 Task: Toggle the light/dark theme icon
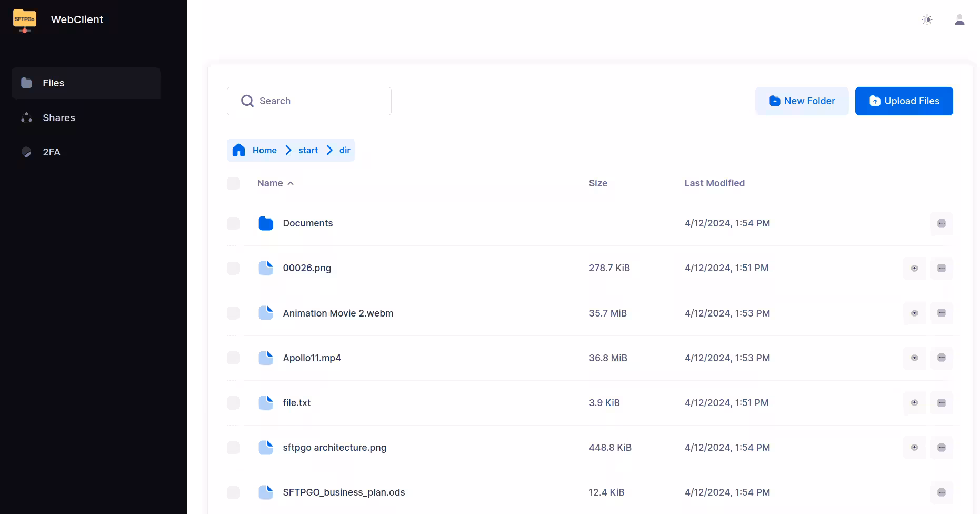927,20
